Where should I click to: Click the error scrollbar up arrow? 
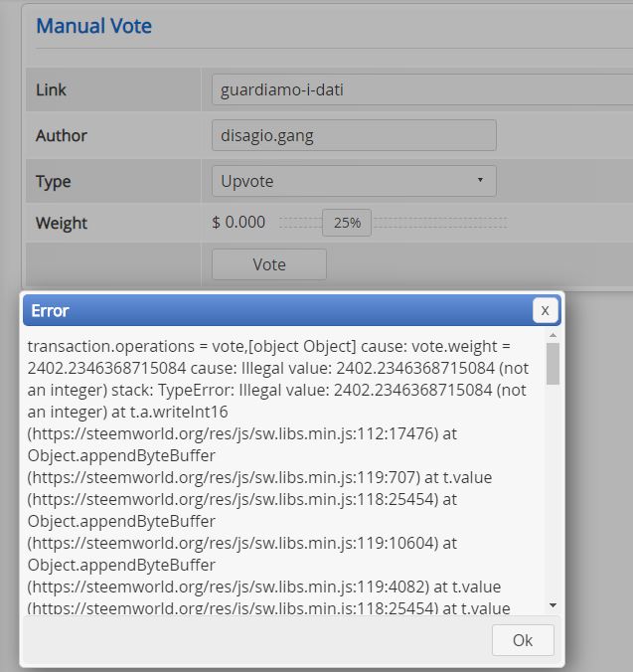(553, 335)
